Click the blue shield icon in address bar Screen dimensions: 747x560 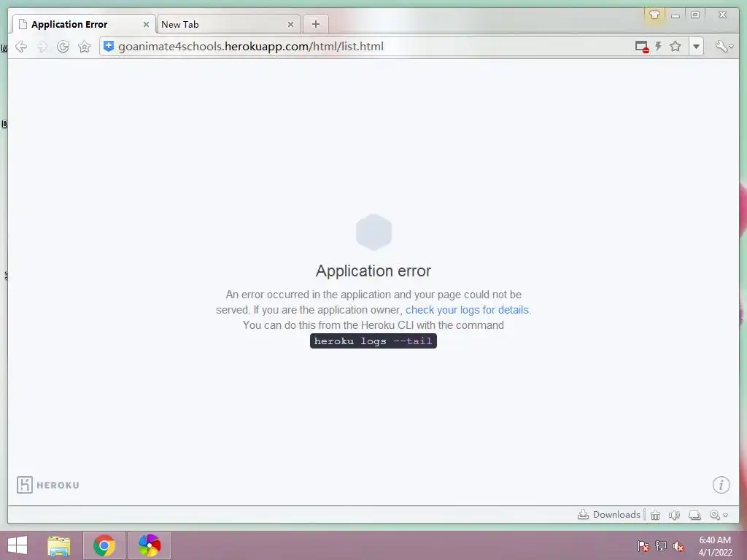tap(109, 46)
